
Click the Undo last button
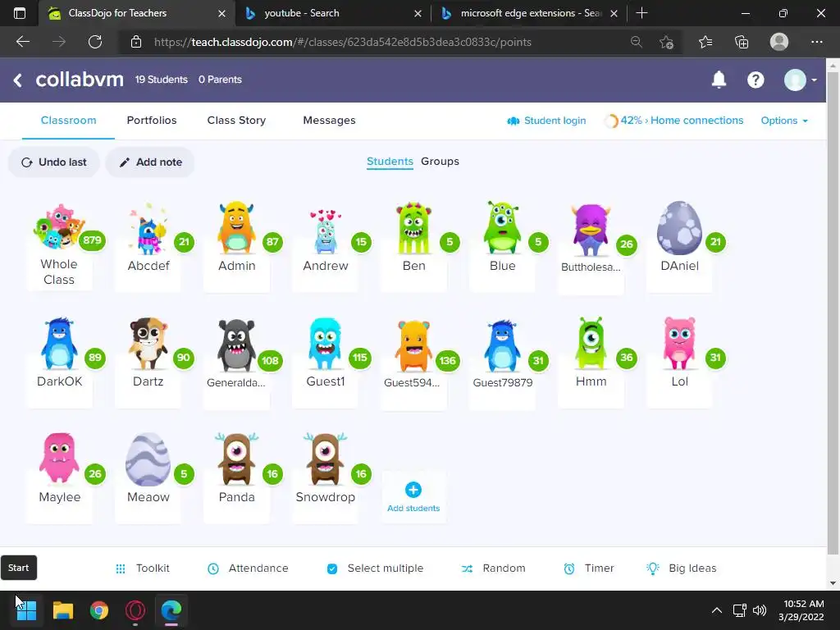(x=53, y=162)
